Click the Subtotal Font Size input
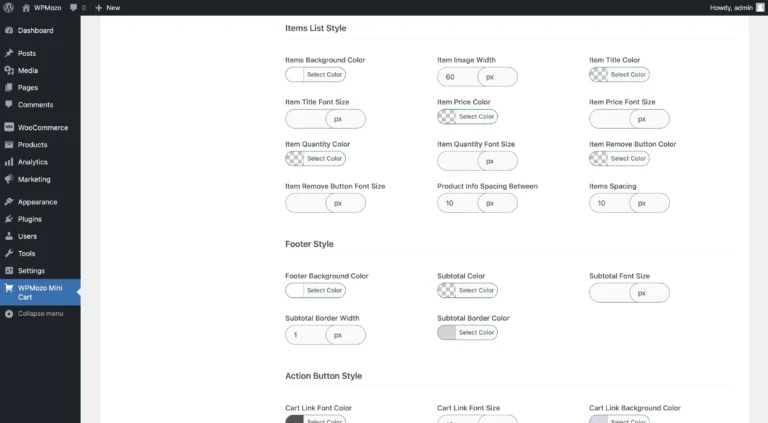The image size is (768, 423). pyautogui.click(x=609, y=293)
